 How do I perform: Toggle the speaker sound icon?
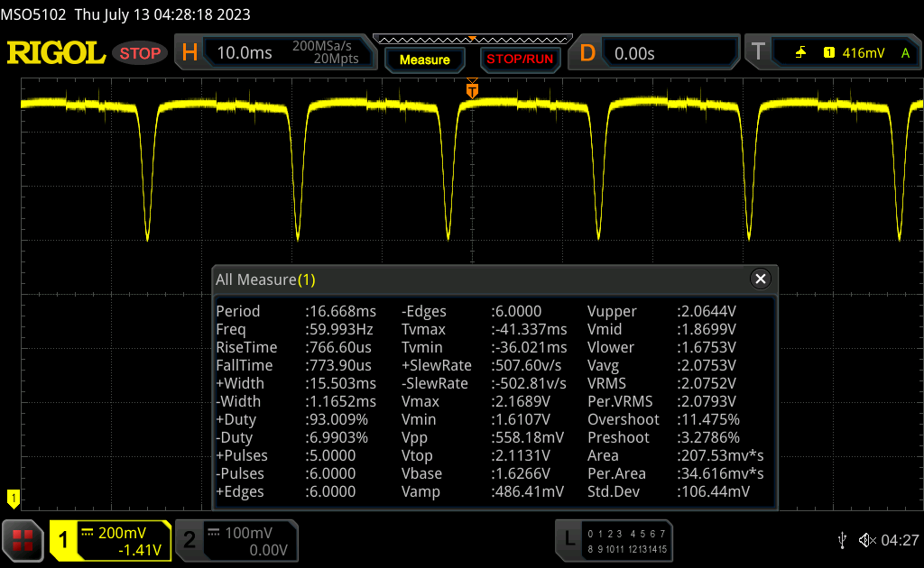(x=866, y=540)
